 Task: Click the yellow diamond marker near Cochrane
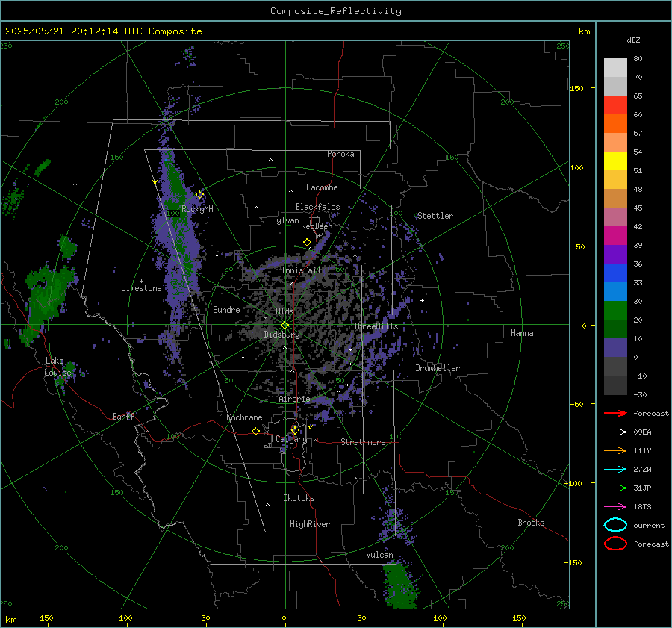coord(255,431)
